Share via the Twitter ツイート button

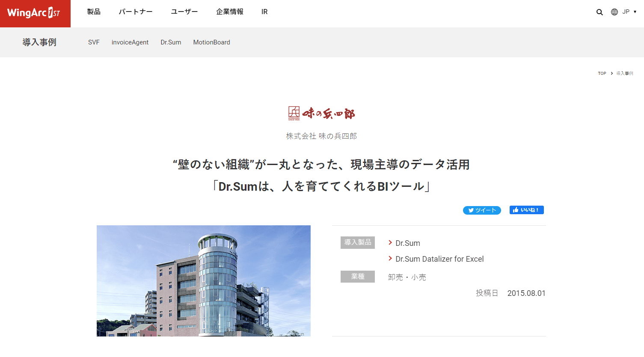pyautogui.click(x=482, y=210)
